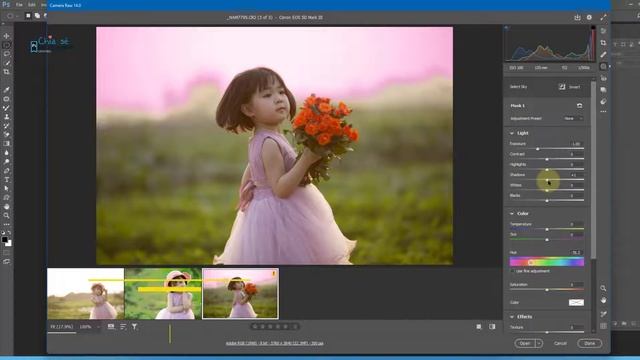The width and height of the screenshot is (640, 360).
Task: Click the panel vertical scrollbar
Action: tap(593, 169)
